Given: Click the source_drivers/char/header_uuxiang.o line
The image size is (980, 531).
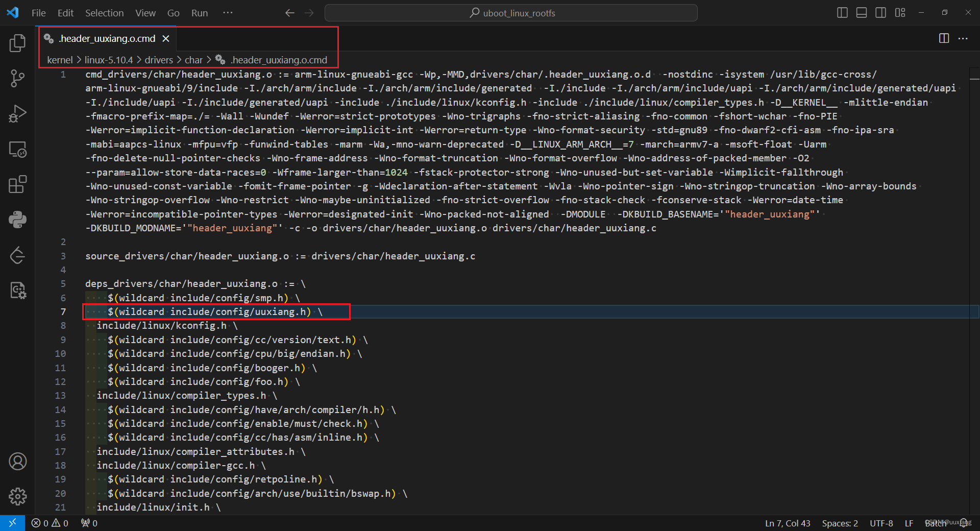Looking at the screenshot, I should tap(280, 256).
